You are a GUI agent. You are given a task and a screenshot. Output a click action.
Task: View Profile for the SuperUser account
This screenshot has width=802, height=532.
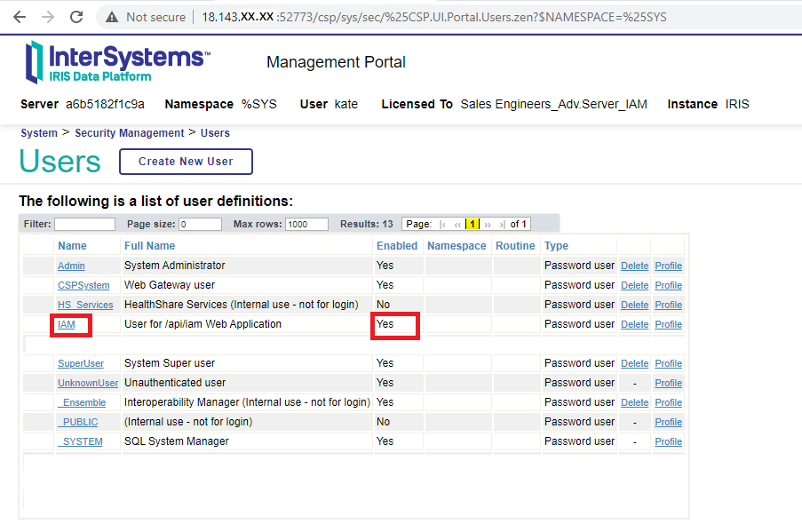[x=668, y=363]
